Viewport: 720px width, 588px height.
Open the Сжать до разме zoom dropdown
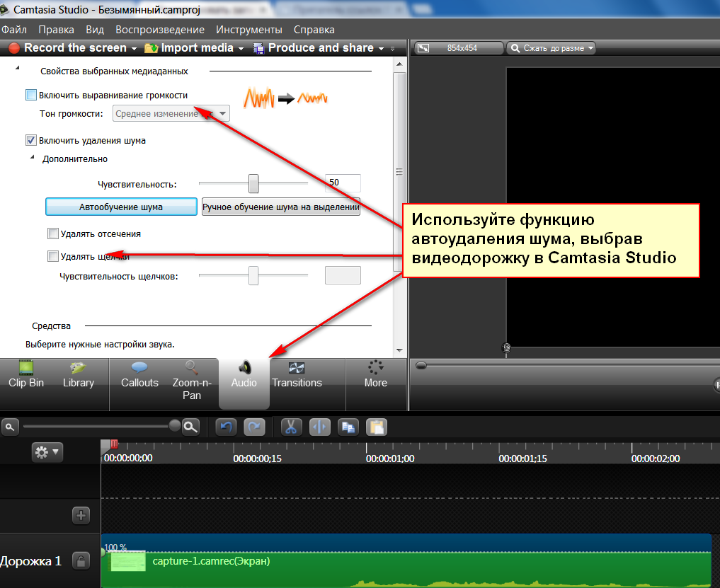coord(551,48)
